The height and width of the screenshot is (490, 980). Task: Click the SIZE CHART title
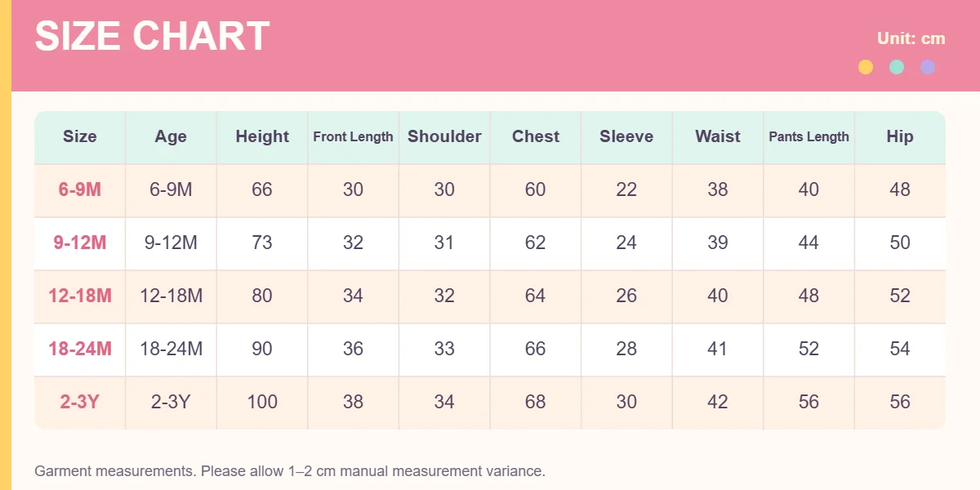[152, 37]
